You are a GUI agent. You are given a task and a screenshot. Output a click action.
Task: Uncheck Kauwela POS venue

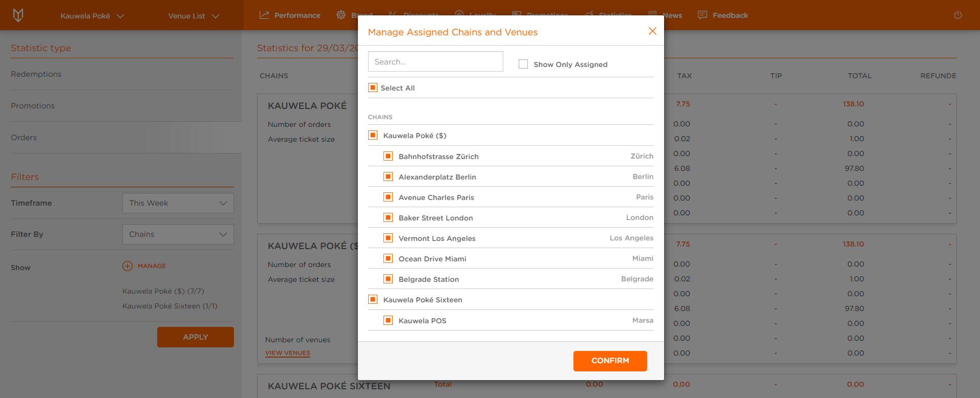click(x=388, y=320)
